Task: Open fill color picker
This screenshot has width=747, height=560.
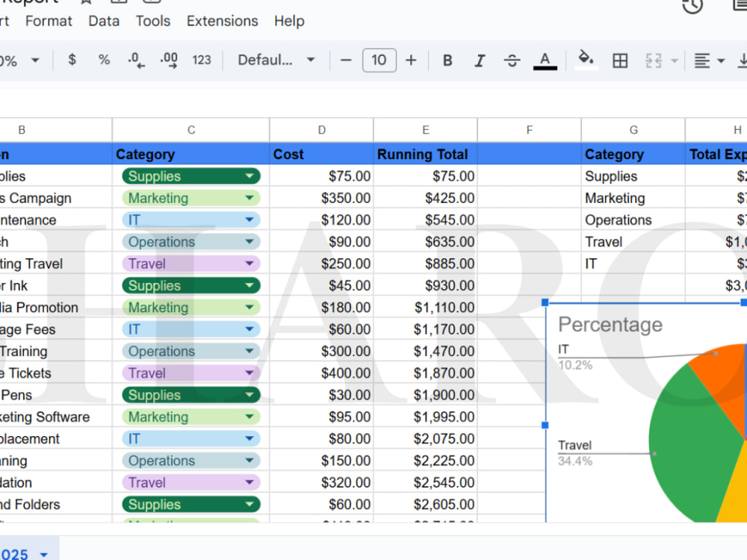Action: [x=586, y=60]
